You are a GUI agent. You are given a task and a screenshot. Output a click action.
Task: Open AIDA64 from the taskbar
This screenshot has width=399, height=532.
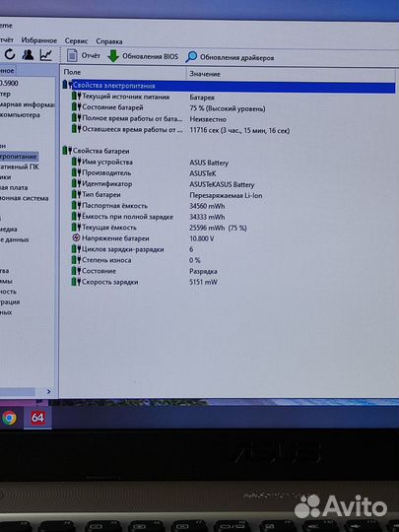click(x=37, y=418)
